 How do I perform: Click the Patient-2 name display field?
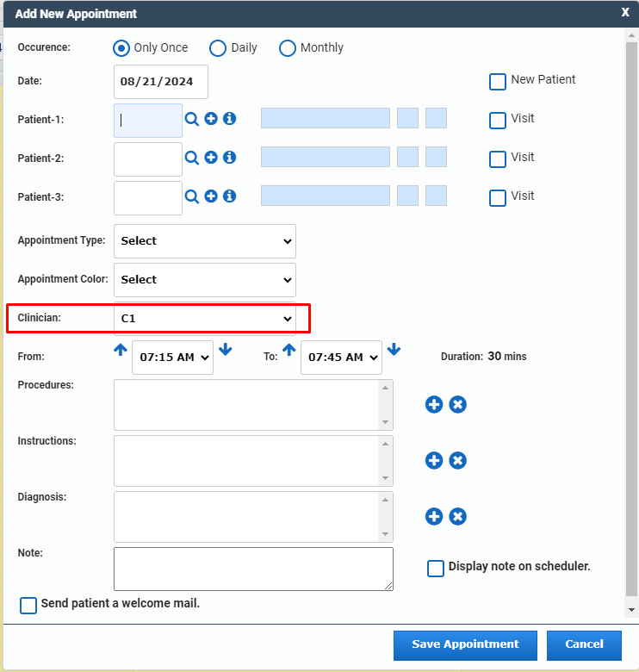tap(326, 157)
